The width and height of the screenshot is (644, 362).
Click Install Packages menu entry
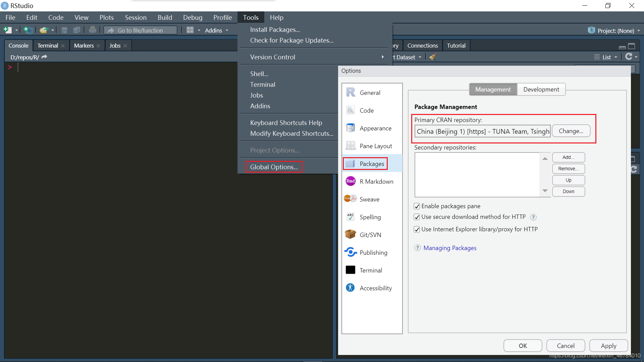[275, 30]
